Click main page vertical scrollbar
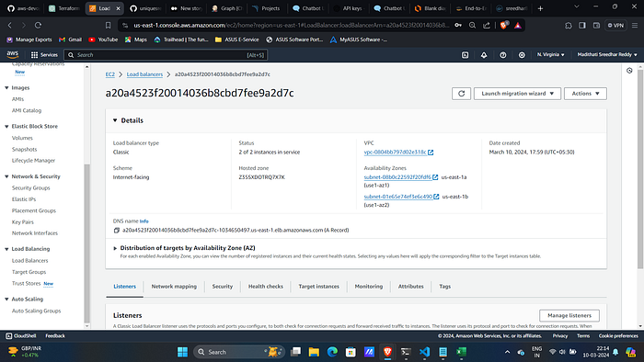644x362 pixels. click(x=640, y=169)
